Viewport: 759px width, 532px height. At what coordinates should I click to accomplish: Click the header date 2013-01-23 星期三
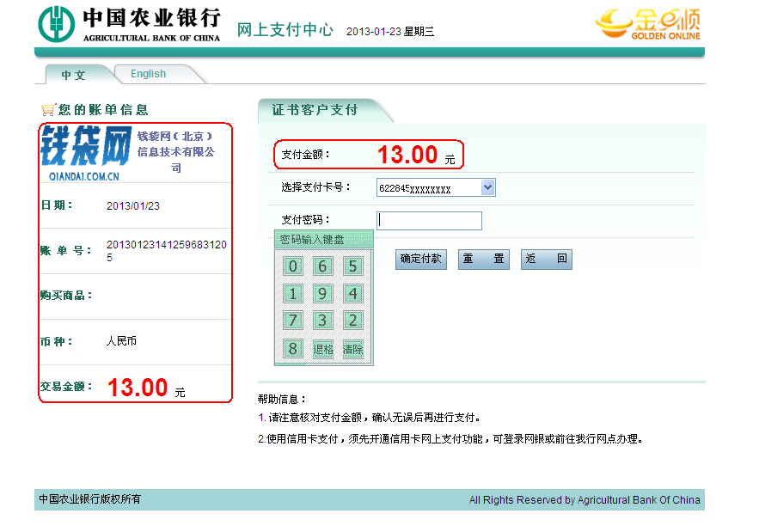point(390,32)
